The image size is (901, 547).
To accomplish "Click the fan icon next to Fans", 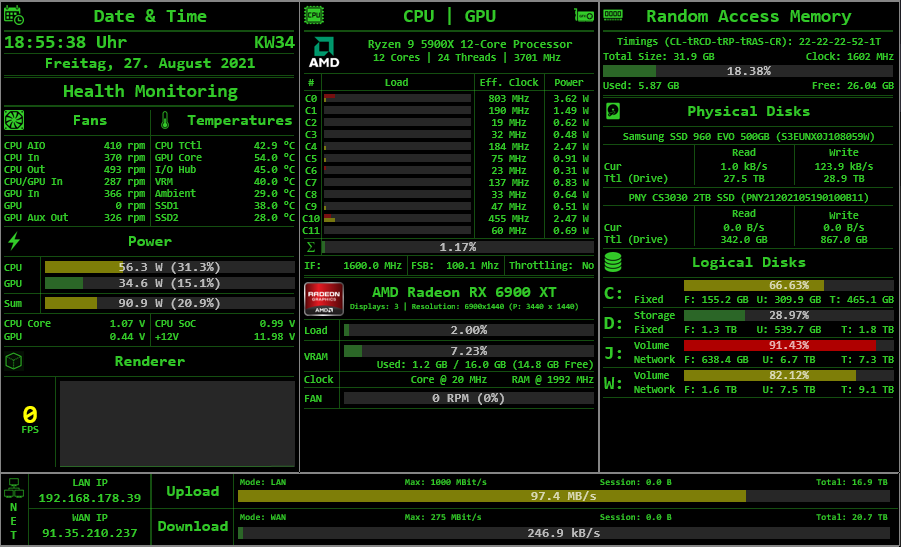I will [x=14, y=120].
